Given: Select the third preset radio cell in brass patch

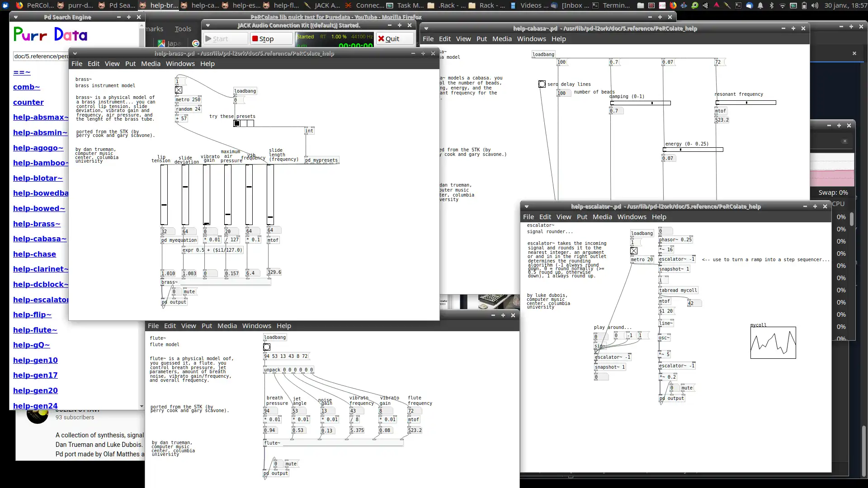Looking at the screenshot, I should 250,123.
